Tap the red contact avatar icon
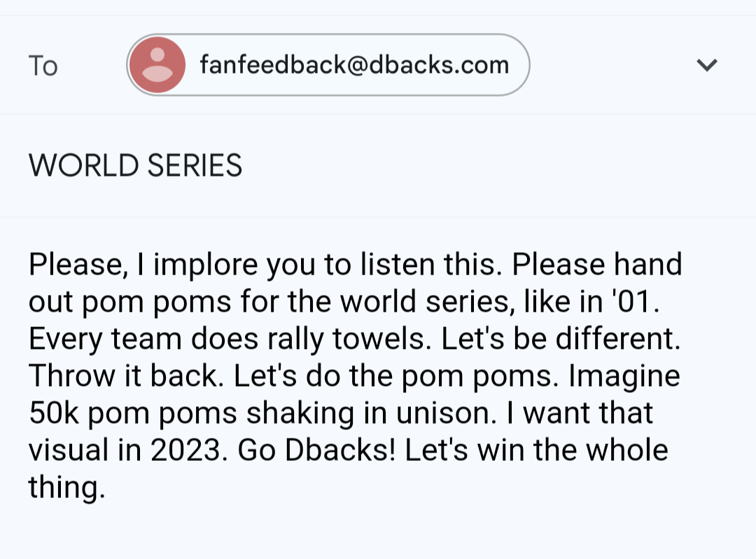The height and width of the screenshot is (559, 756). click(x=157, y=64)
